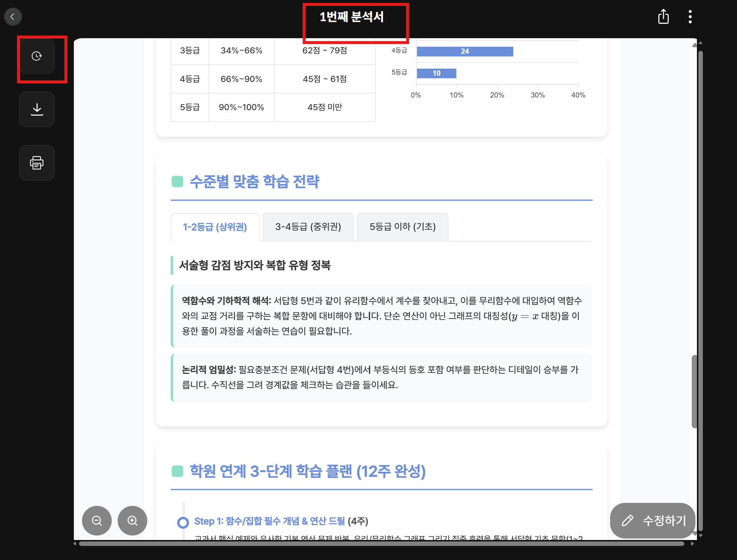
Task: Click the 20% axis label on the chart
Action: click(497, 95)
